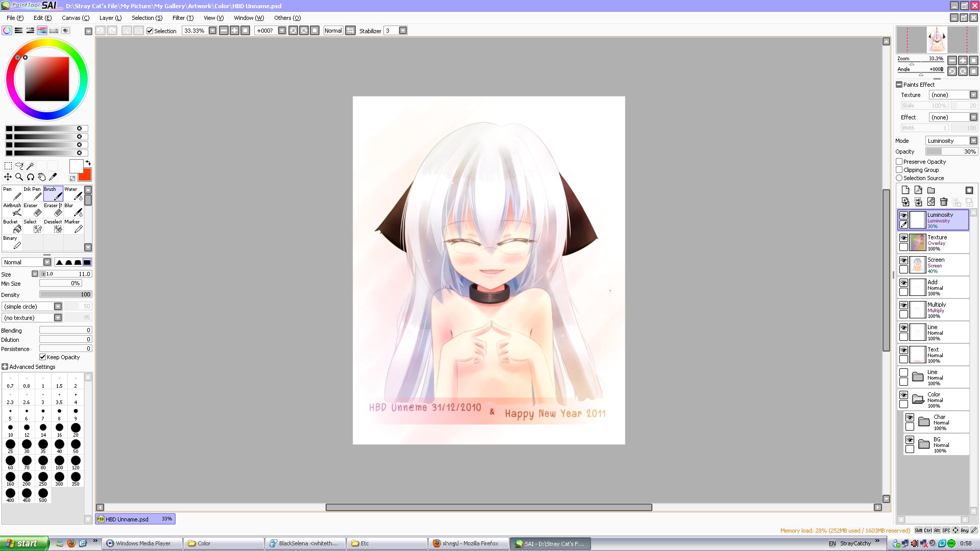
Task: Create a new layer folder
Action: tap(931, 190)
